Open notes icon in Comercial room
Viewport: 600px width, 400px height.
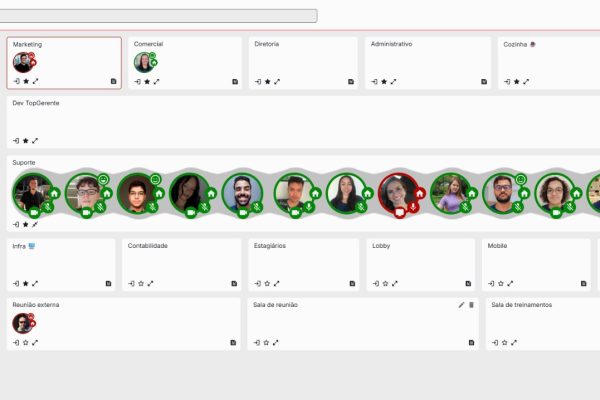coord(235,82)
